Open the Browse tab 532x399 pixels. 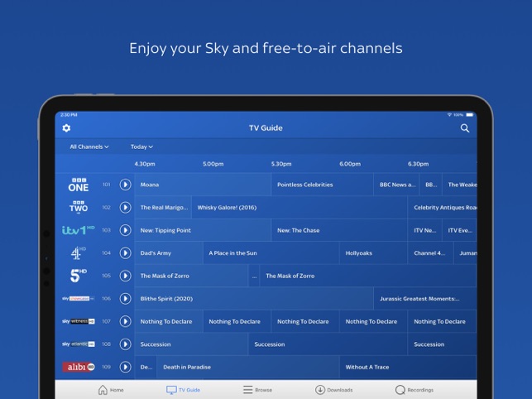(257, 390)
